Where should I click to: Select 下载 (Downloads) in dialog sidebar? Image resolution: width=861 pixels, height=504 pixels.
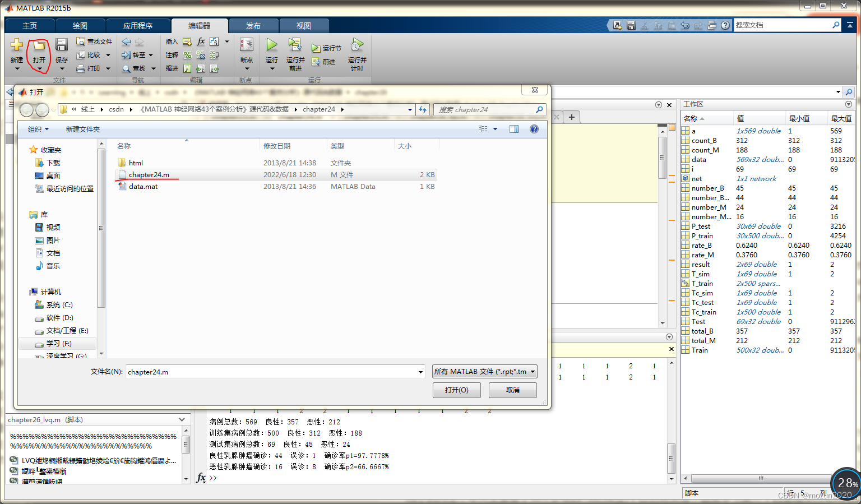point(53,163)
